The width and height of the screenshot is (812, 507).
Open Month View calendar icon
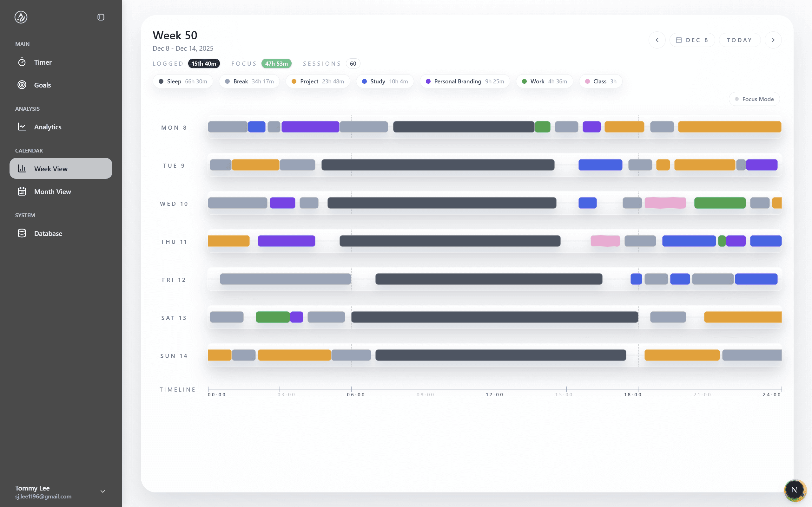(x=22, y=191)
